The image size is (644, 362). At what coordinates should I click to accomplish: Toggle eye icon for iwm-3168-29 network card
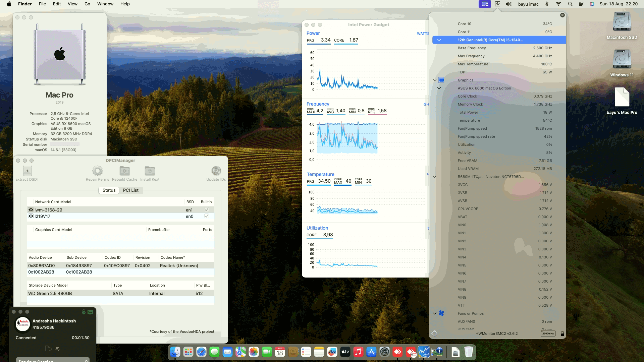point(31,210)
